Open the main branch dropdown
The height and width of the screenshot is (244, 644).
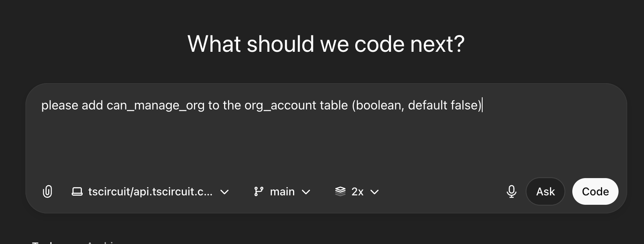click(x=282, y=191)
